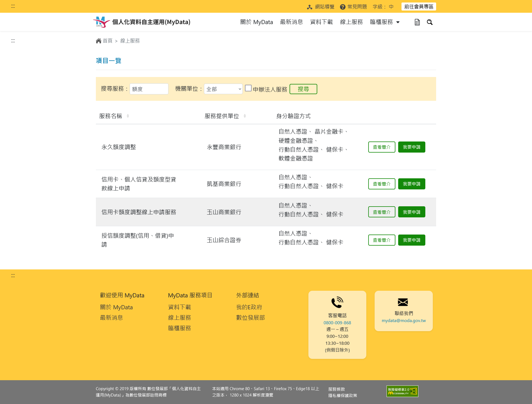Click the customer service phone icon

337,302
